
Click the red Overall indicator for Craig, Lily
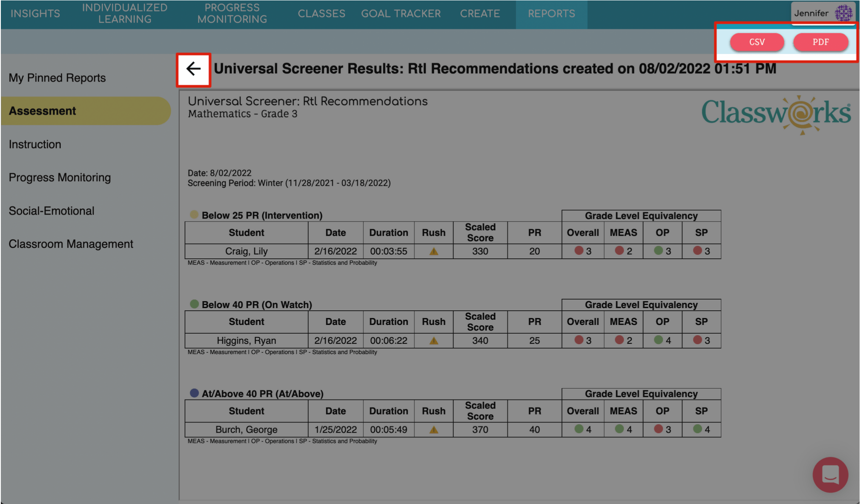(x=579, y=251)
